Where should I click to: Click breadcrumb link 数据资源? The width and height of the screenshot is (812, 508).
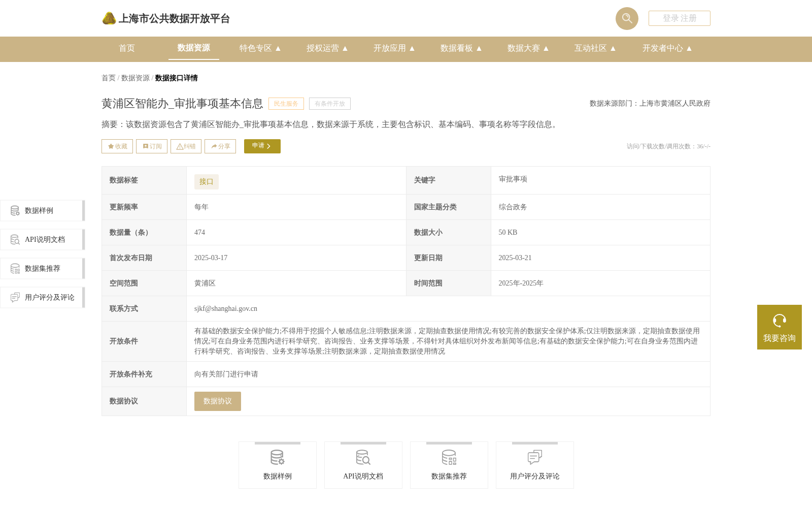136,78
